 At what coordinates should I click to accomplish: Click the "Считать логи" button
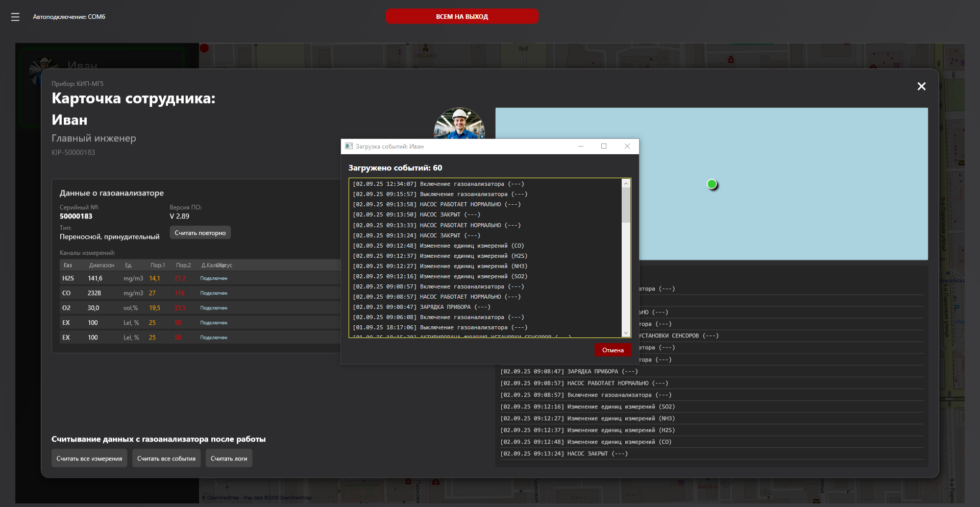pyautogui.click(x=229, y=458)
